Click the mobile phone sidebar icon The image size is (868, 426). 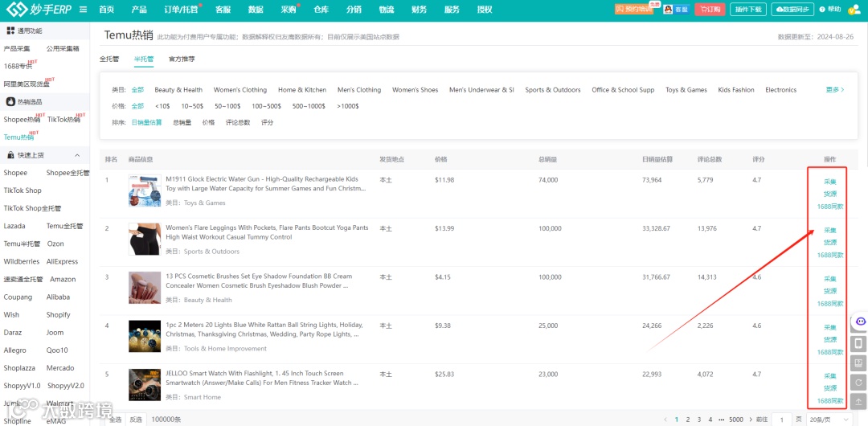tap(858, 344)
